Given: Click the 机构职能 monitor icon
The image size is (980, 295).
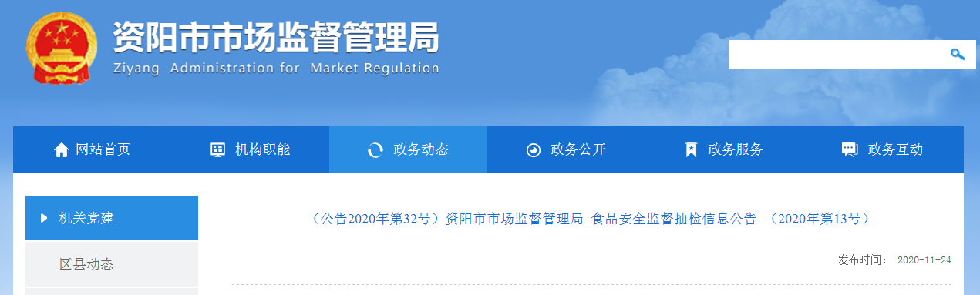Looking at the screenshot, I should 218,149.
